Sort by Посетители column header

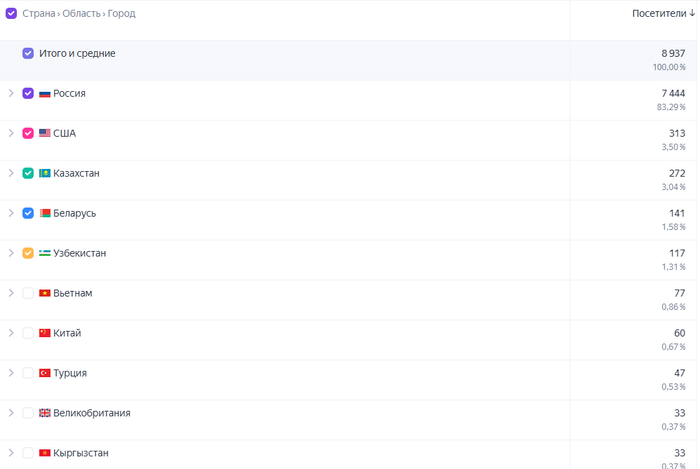[663, 13]
